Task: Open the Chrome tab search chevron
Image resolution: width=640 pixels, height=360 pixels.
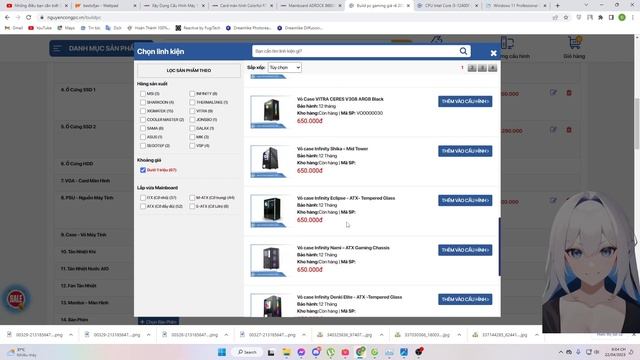Action: (586, 5)
